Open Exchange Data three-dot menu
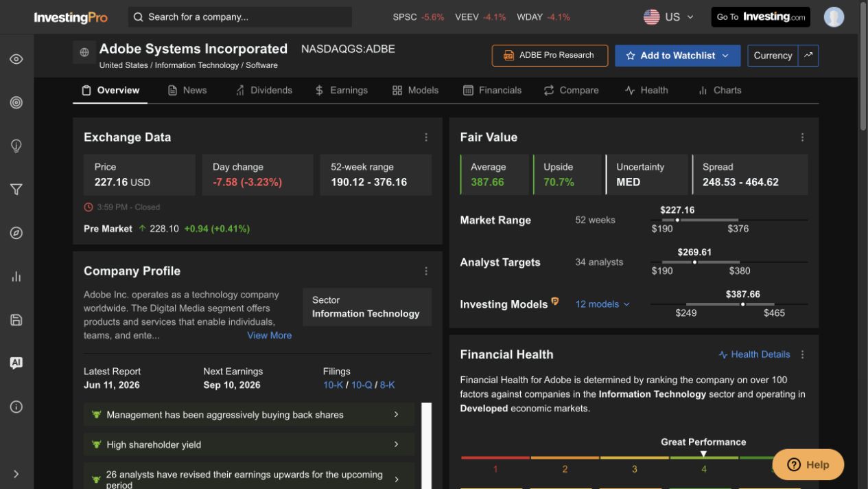Screen dimensions: 868x489 [426, 137]
